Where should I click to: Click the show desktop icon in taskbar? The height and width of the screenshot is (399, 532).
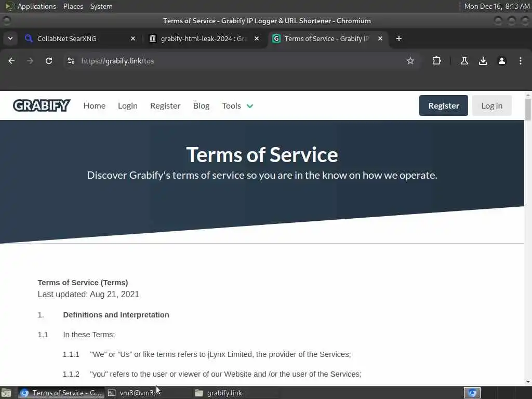(x=6, y=393)
